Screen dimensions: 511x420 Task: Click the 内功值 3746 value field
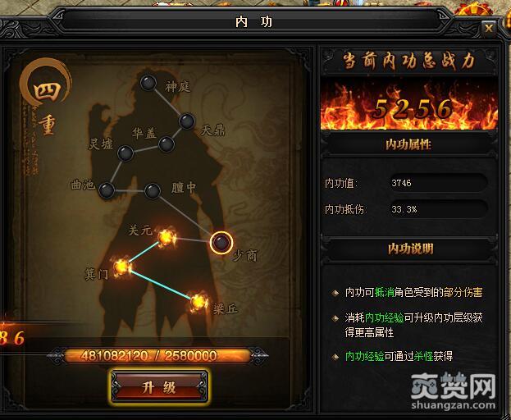(x=439, y=183)
